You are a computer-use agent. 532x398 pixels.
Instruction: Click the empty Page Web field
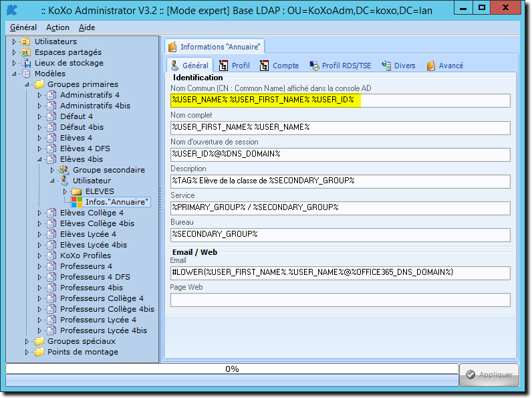click(340, 300)
